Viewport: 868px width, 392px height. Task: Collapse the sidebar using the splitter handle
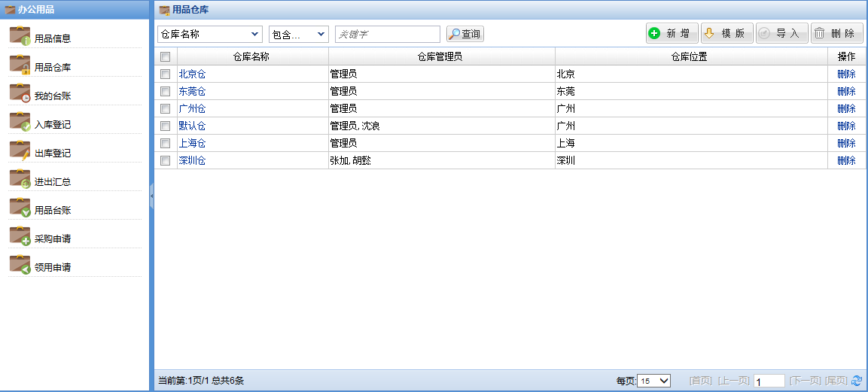[x=152, y=196]
